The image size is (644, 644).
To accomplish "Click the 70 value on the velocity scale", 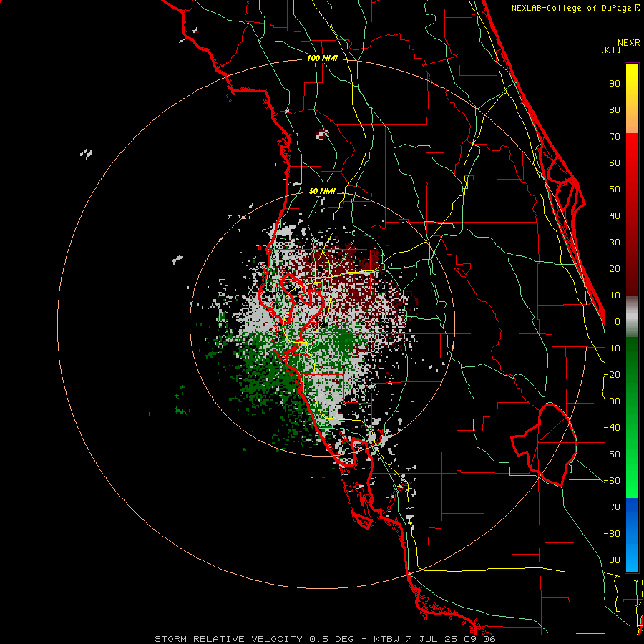I will point(615,137).
